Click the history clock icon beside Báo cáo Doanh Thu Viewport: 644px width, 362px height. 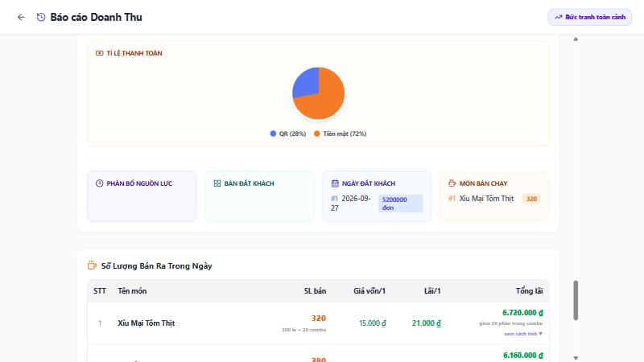(x=41, y=17)
